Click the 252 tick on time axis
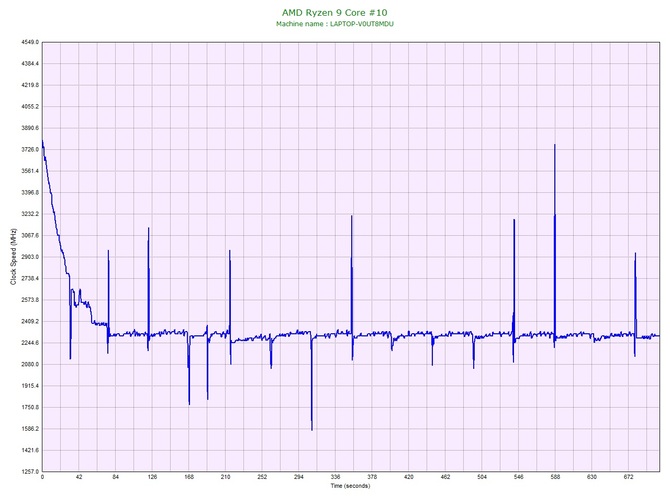The image size is (670, 503). pos(262,477)
